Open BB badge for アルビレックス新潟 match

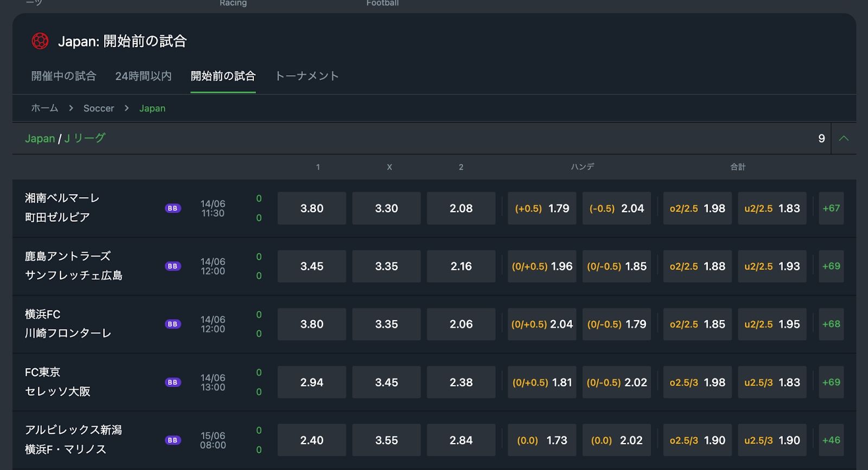click(173, 440)
